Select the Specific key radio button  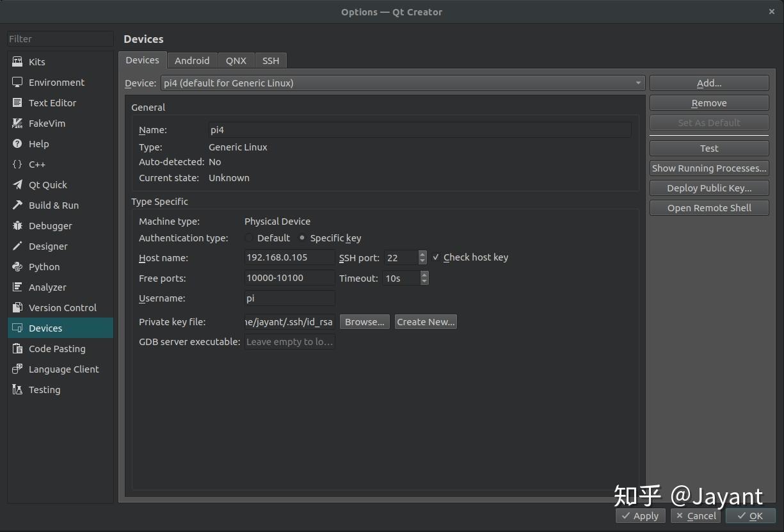click(302, 238)
